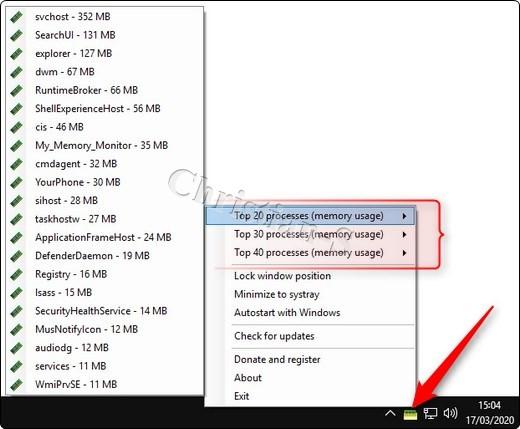Viewport: 520px width, 429px height.
Task: Click the memory chip icon beside SearchUI
Action: (16, 35)
